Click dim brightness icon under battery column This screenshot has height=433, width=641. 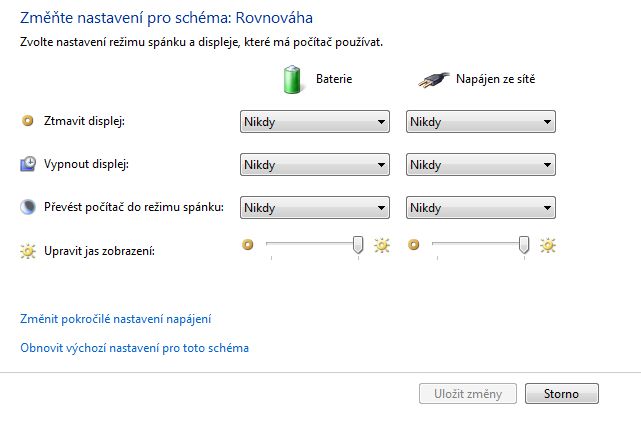[x=248, y=245]
